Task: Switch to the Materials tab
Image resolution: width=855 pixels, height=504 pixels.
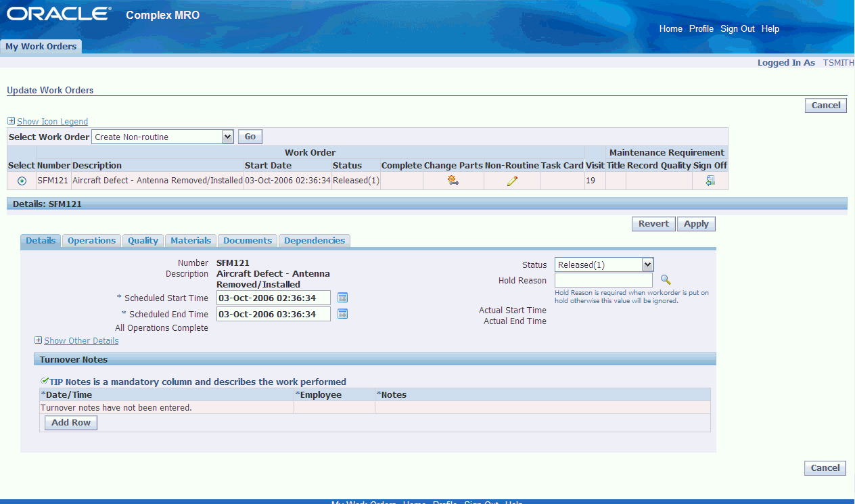Action: pos(191,241)
